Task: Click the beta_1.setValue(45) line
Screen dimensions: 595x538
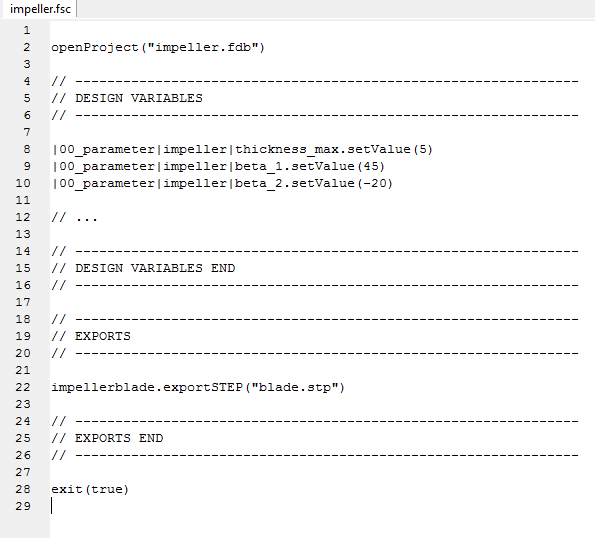Action: [218, 167]
